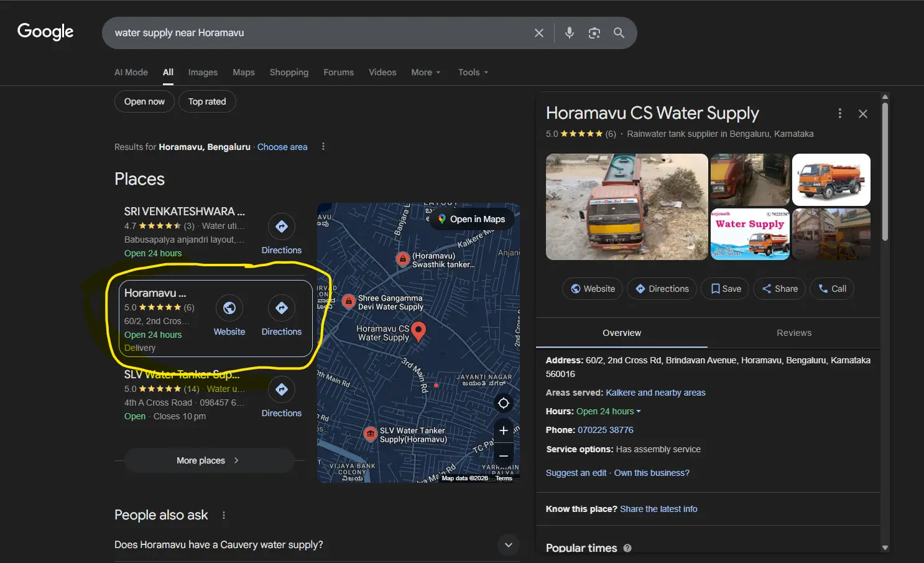Select SLV Water Tanker Supply map pin
924x563 pixels.
click(371, 434)
